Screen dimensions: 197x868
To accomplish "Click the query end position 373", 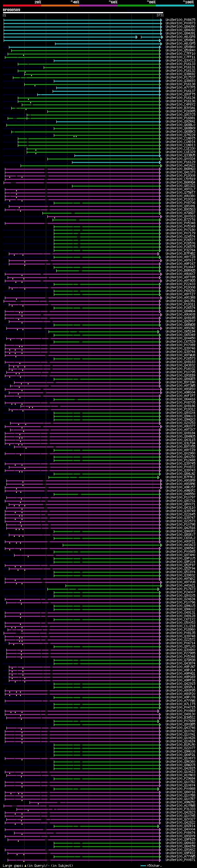I will click(159, 15).
